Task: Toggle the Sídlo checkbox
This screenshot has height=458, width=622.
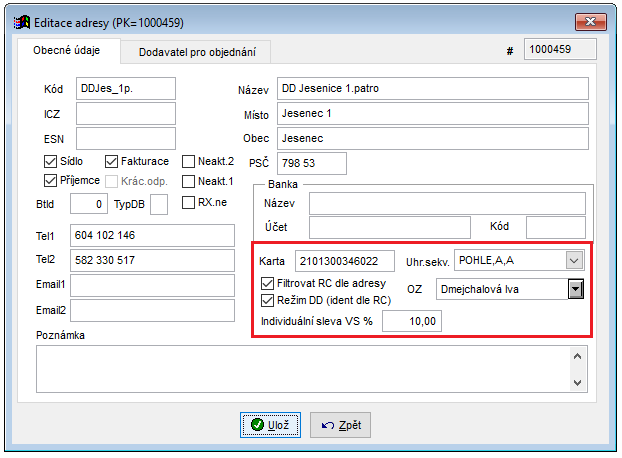Action: (51, 161)
